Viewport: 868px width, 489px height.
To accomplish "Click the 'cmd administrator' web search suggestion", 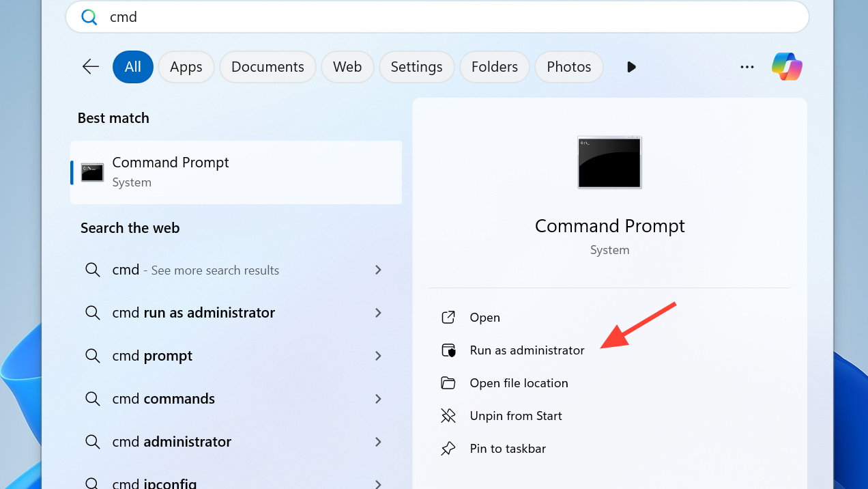I will point(171,442).
